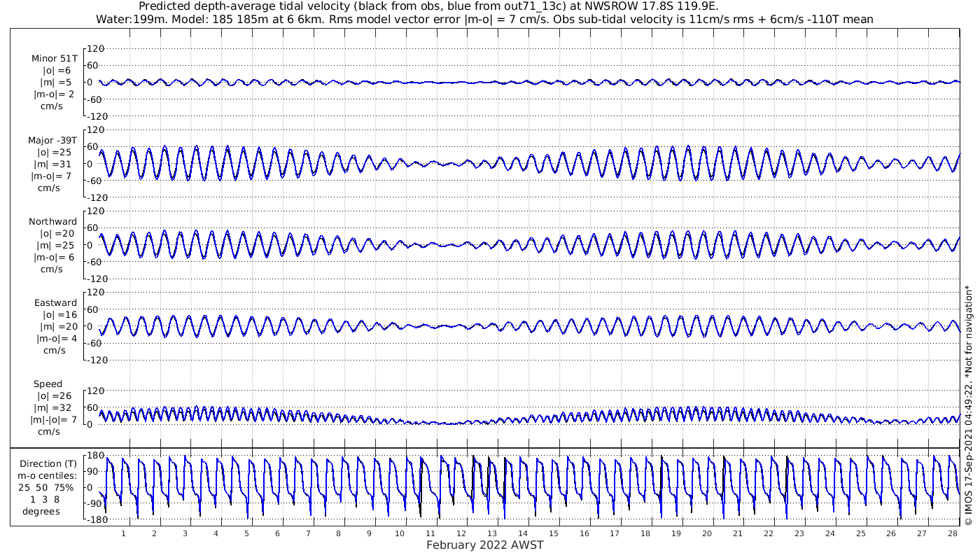Select the '|m|-|o|= 7' speed difference
The height and width of the screenshot is (560, 980).
(x=54, y=420)
